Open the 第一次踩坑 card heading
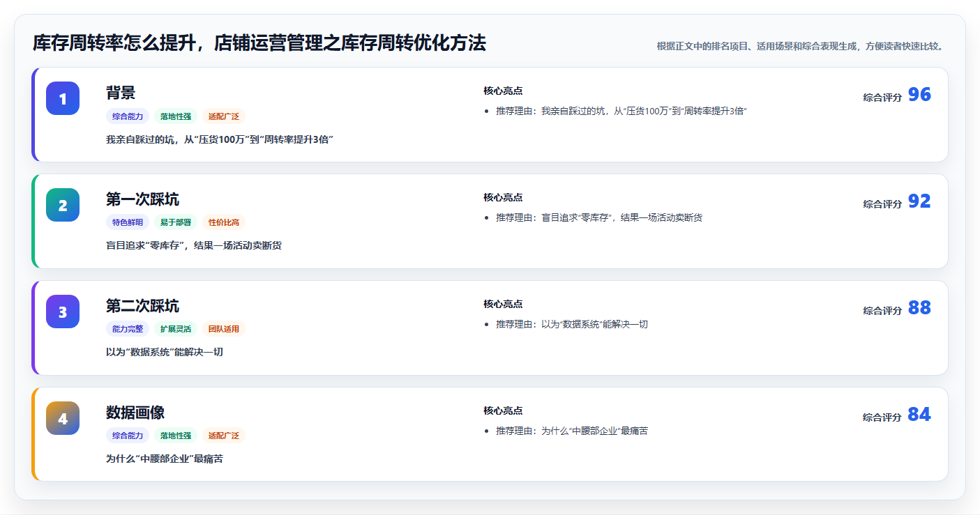Viewport: 980px width, 515px height. [142, 199]
